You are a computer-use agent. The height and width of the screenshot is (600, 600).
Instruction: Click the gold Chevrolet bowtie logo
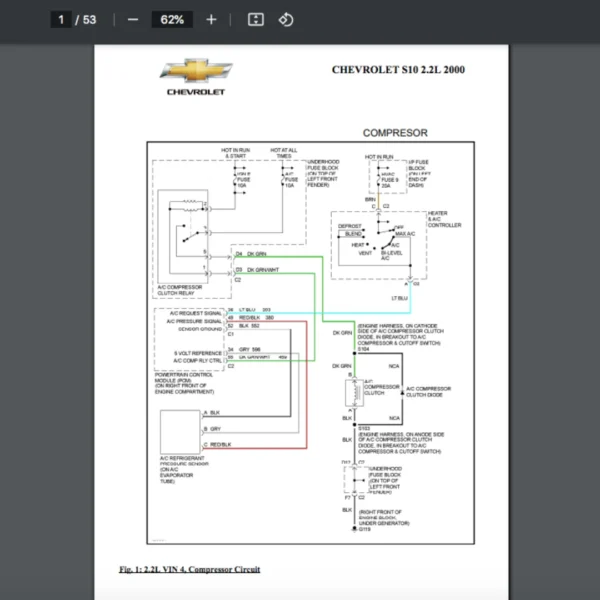[x=196, y=72]
